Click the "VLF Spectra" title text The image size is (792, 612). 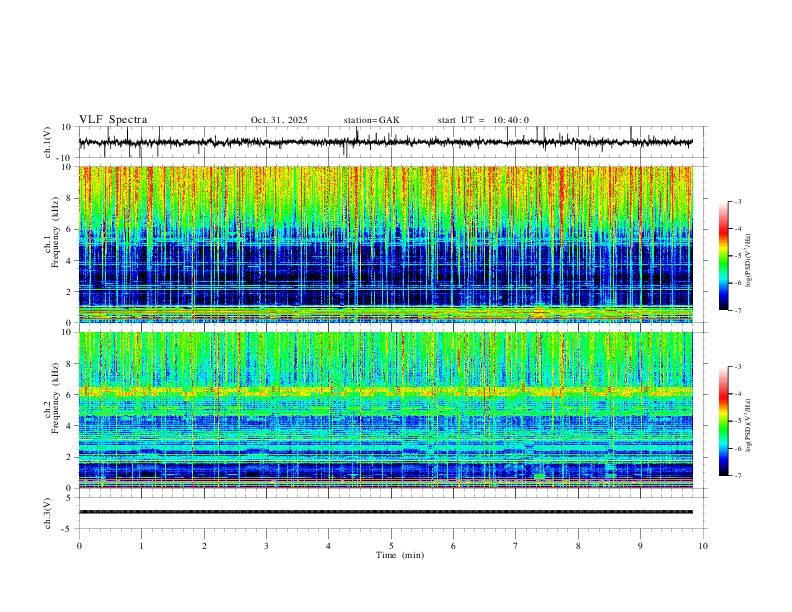(x=113, y=120)
